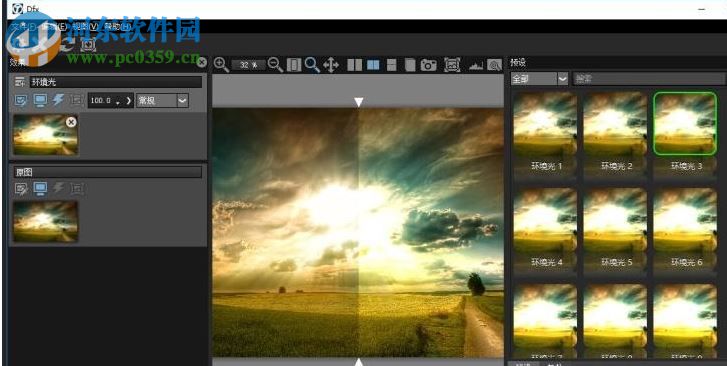Image resolution: width=727 pixels, height=366 pixels.
Task: Click the top split-line triangle marker
Action: pyautogui.click(x=358, y=102)
